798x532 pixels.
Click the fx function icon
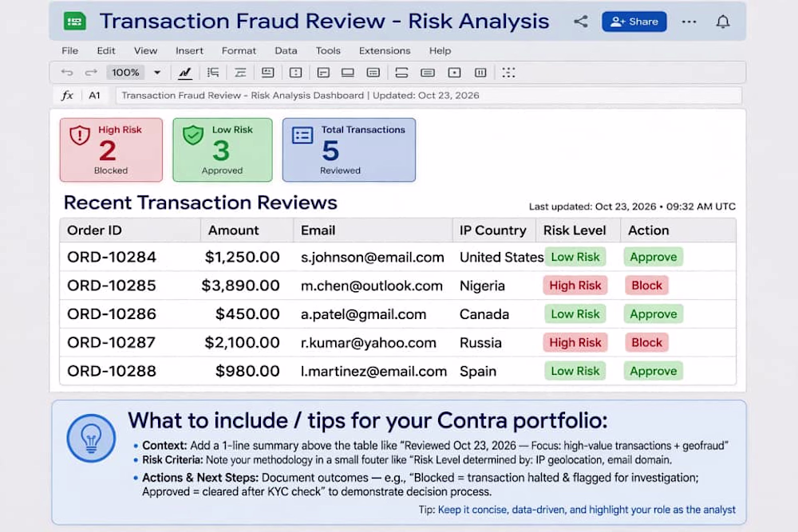tap(67, 95)
